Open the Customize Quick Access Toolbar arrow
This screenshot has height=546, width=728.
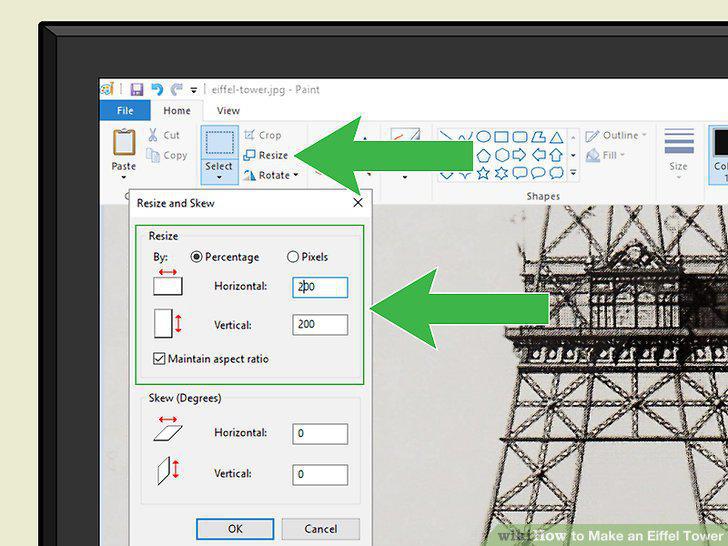pos(194,90)
